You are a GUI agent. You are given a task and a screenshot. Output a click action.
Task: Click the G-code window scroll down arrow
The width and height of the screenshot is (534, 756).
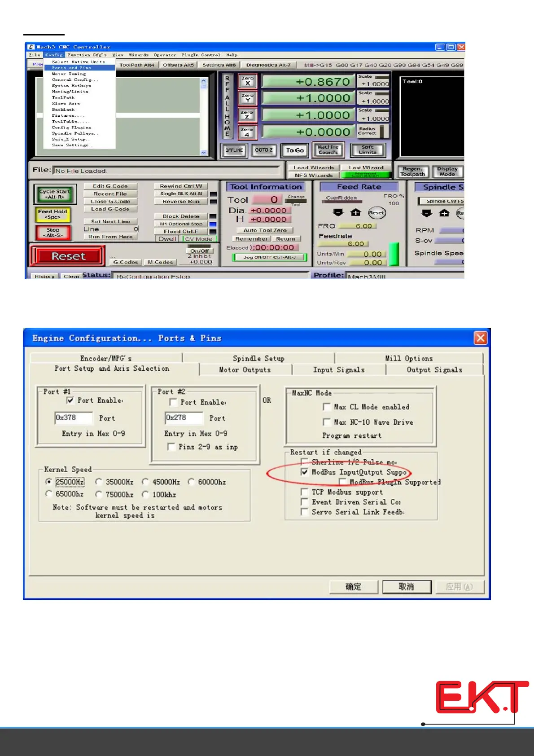(x=204, y=153)
